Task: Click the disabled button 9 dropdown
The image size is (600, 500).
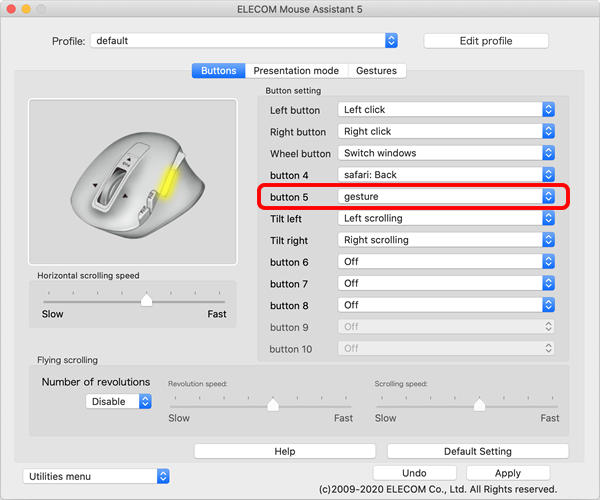Action: point(446,327)
